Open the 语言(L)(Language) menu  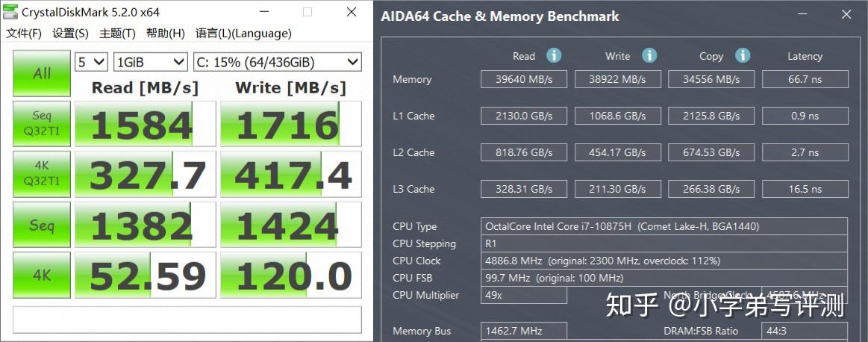click(243, 34)
